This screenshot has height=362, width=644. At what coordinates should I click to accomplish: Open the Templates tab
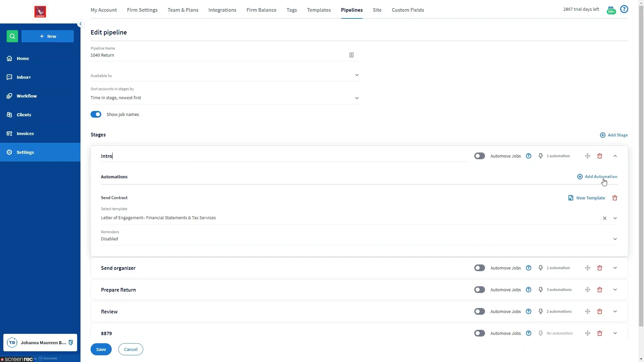(x=319, y=10)
